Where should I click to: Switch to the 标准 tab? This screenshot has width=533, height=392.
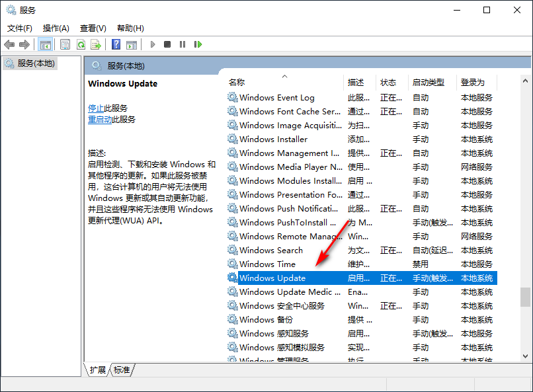[121, 370]
